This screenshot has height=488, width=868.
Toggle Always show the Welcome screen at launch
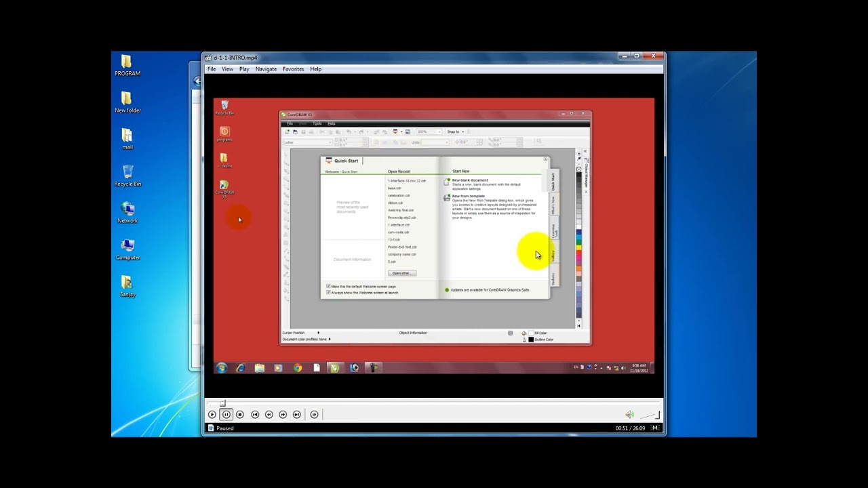(x=328, y=292)
